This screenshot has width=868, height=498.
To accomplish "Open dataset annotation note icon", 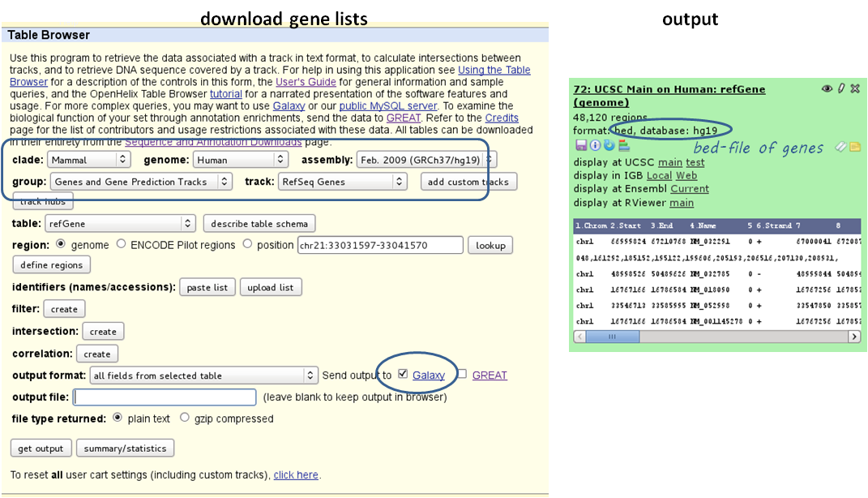I will pyautogui.click(x=854, y=146).
